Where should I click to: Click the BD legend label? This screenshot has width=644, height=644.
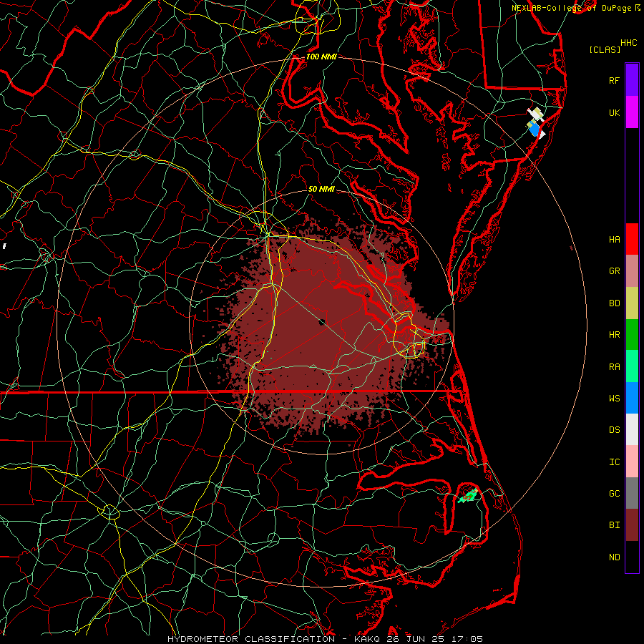pyautogui.click(x=614, y=303)
